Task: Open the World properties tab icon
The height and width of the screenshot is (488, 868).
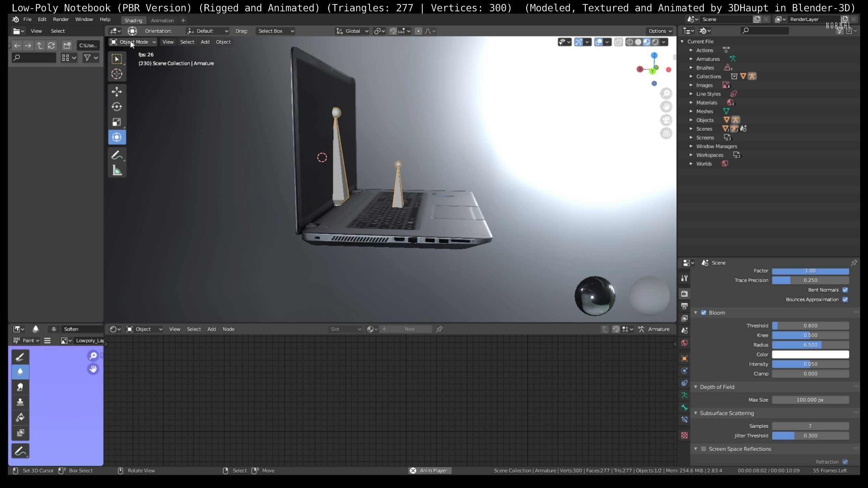Action: pyautogui.click(x=684, y=343)
